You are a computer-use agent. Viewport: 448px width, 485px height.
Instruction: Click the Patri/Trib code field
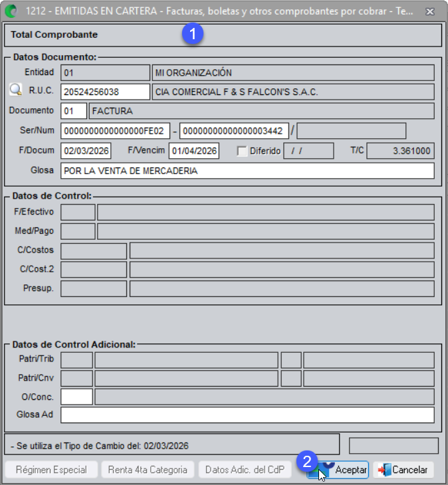click(x=76, y=360)
